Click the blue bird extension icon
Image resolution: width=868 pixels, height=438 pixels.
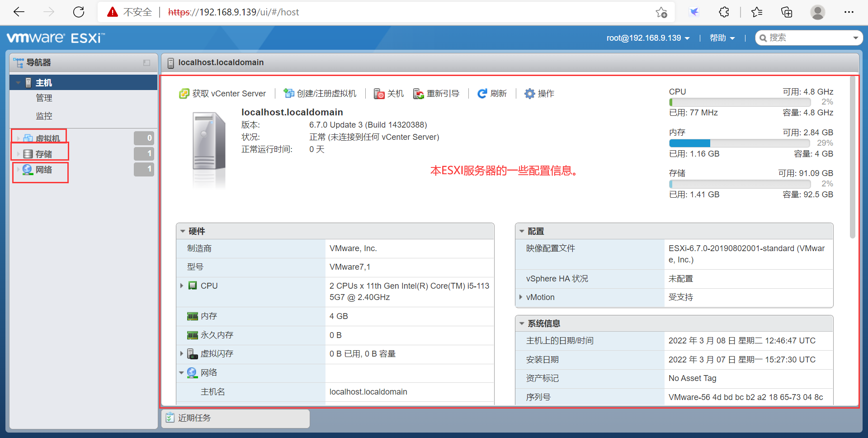(x=694, y=12)
